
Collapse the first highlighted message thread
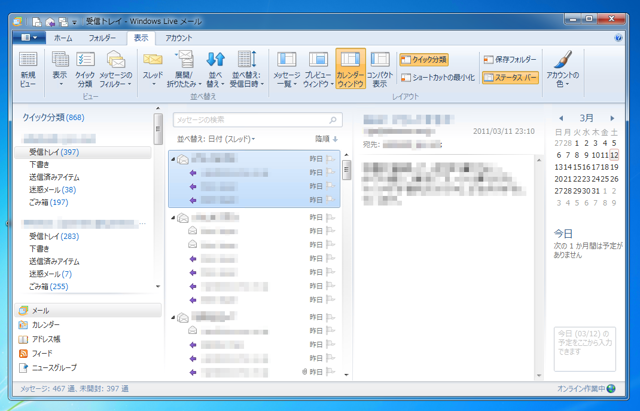pos(173,159)
